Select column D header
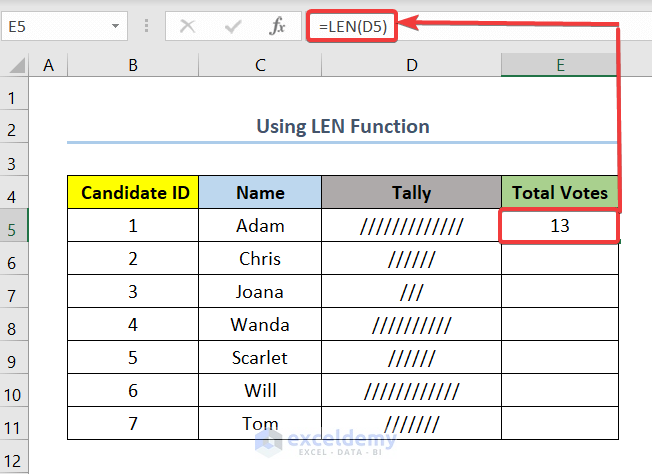 pos(411,66)
